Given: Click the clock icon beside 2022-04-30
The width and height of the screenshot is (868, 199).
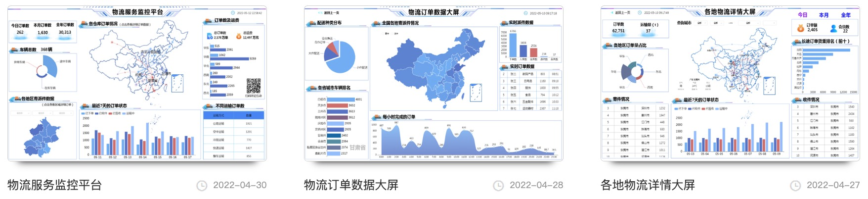Looking at the screenshot, I should [x=202, y=186].
